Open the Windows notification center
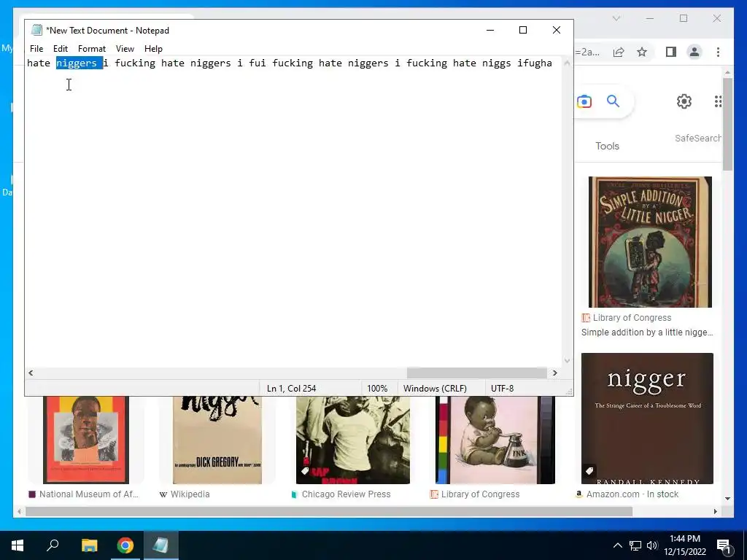The image size is (747, 560). (x=724, y=546)
